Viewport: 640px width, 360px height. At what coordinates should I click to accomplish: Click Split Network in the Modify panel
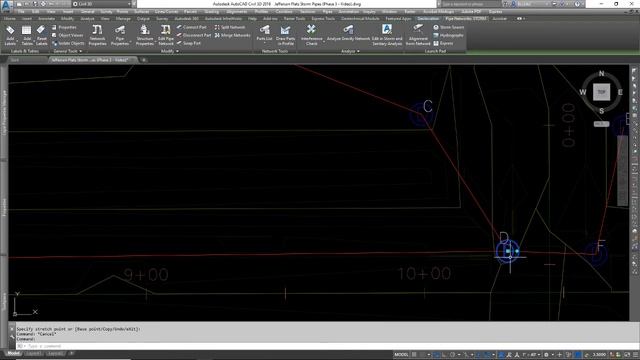(x=230, y=27)
